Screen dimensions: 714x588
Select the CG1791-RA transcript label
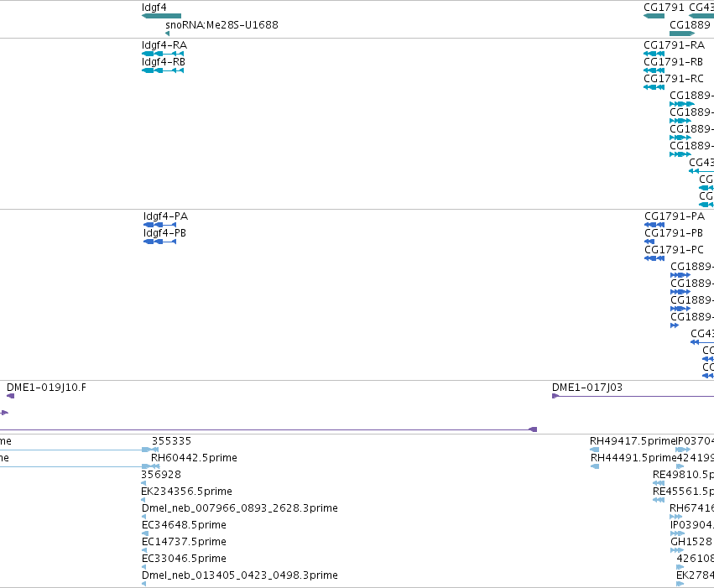pyautogui.click(x=674, y=45)
